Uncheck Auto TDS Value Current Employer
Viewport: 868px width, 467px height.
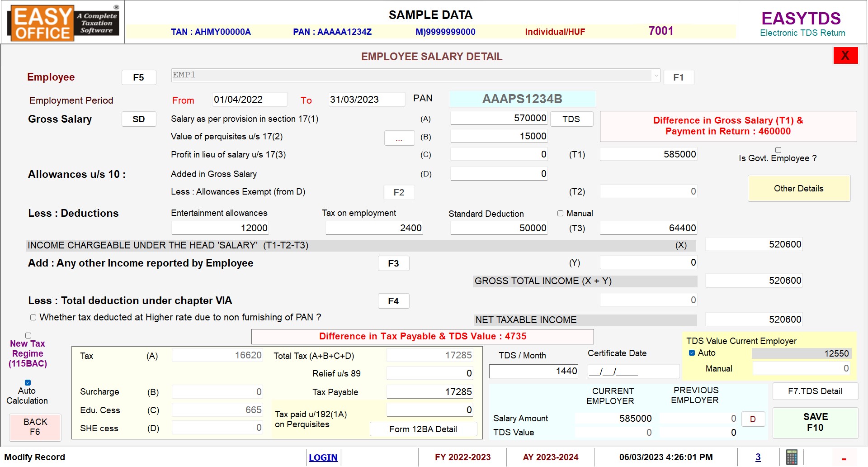(692, 353)
